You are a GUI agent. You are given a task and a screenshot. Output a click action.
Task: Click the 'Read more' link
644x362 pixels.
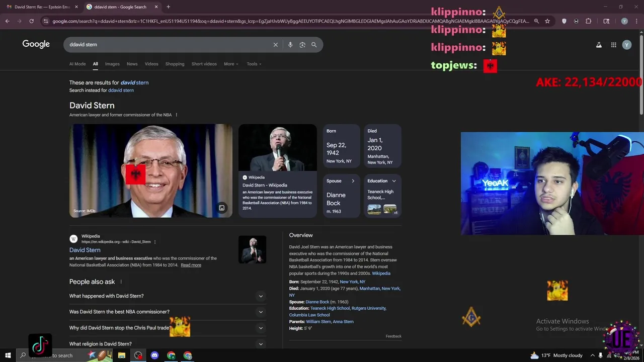pos(191,265)
